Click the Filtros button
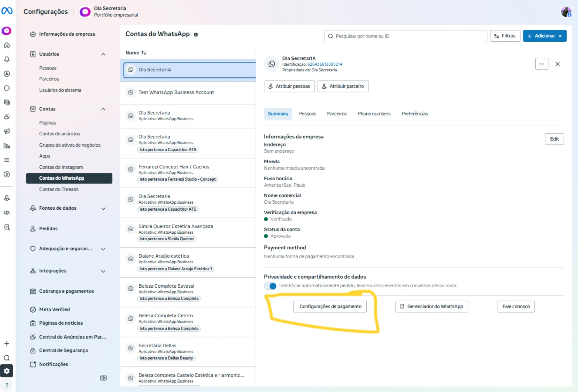Image resolution: width=578 pixels, height=392 pixels. [505, 36]
